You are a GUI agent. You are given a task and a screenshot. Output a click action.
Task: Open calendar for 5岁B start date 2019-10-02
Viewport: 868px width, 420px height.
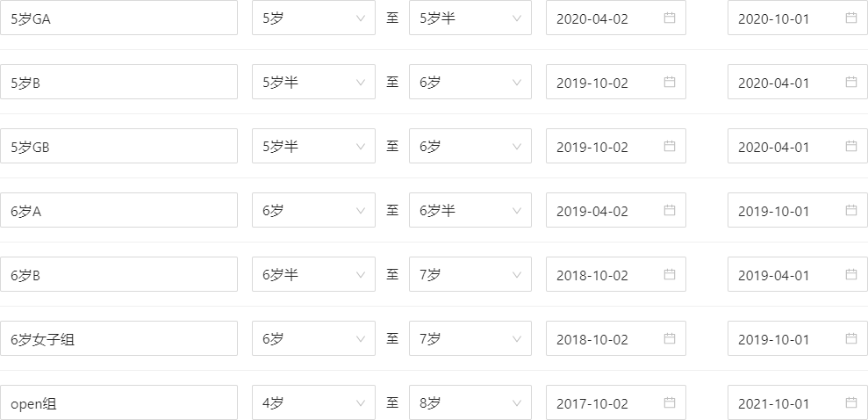click(670, 82)
